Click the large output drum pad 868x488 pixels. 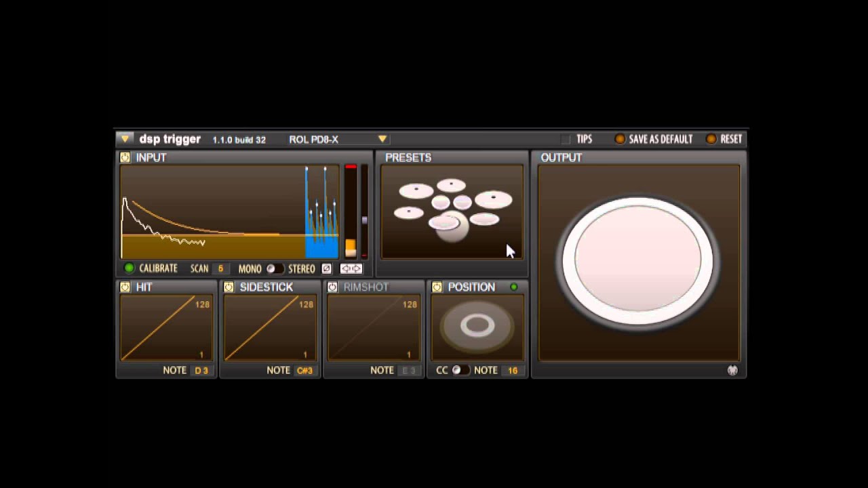[x=638, y=261]
